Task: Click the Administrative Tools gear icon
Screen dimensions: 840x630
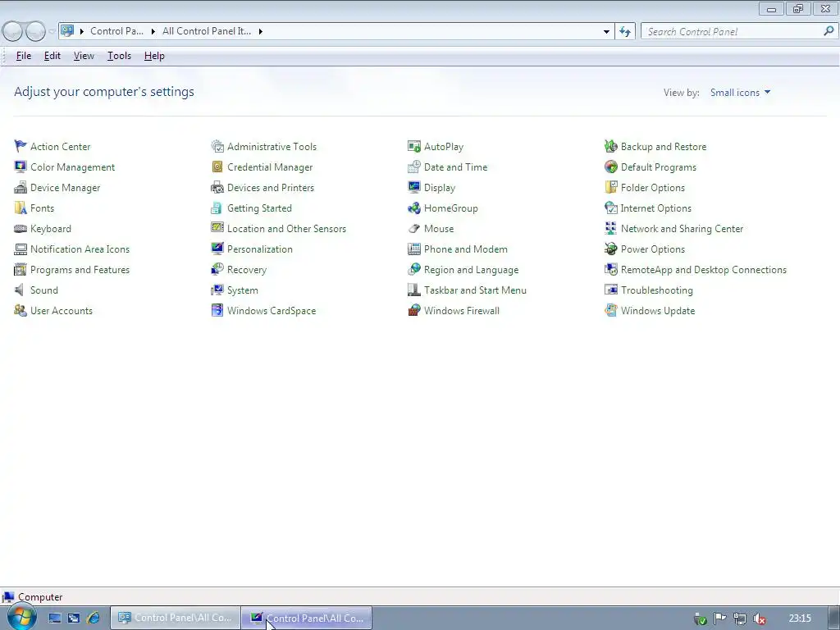Action: coord(217,146)
